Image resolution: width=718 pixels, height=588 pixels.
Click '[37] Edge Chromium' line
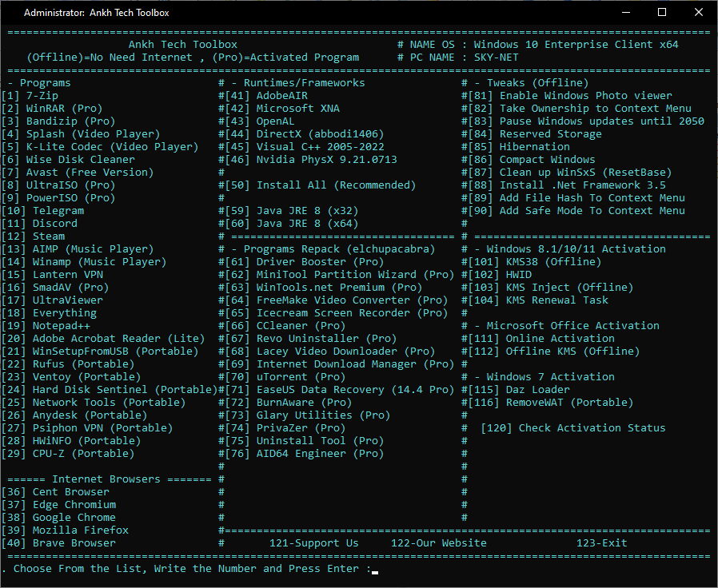[59, 505]
